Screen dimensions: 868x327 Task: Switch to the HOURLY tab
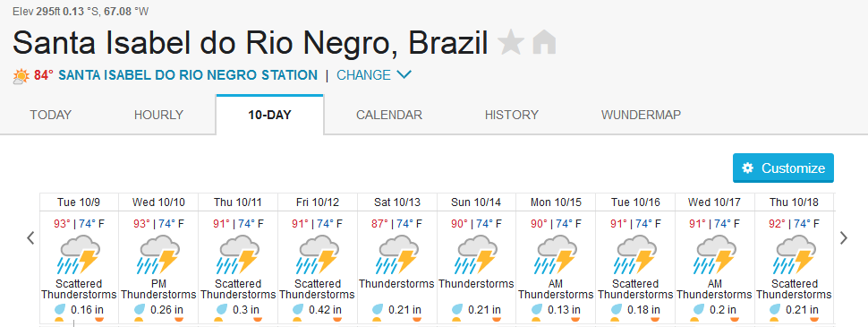click(158, 115)
